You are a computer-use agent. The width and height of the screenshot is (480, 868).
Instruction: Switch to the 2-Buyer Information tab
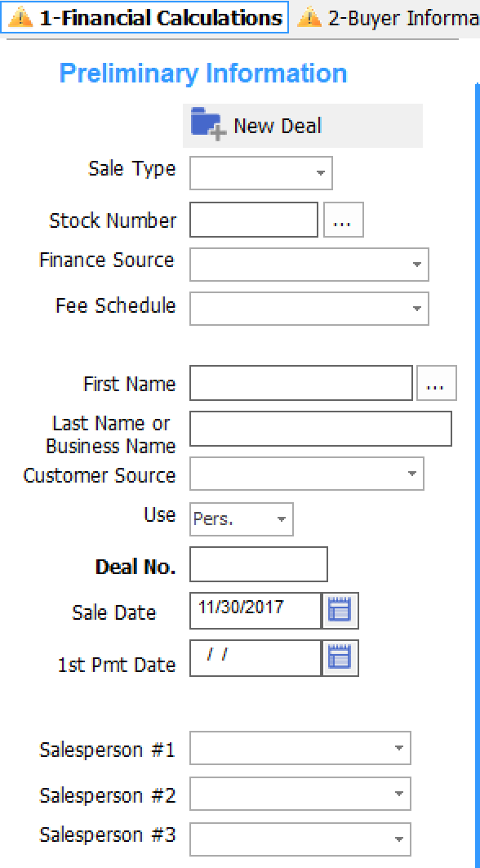coord(384,16)
